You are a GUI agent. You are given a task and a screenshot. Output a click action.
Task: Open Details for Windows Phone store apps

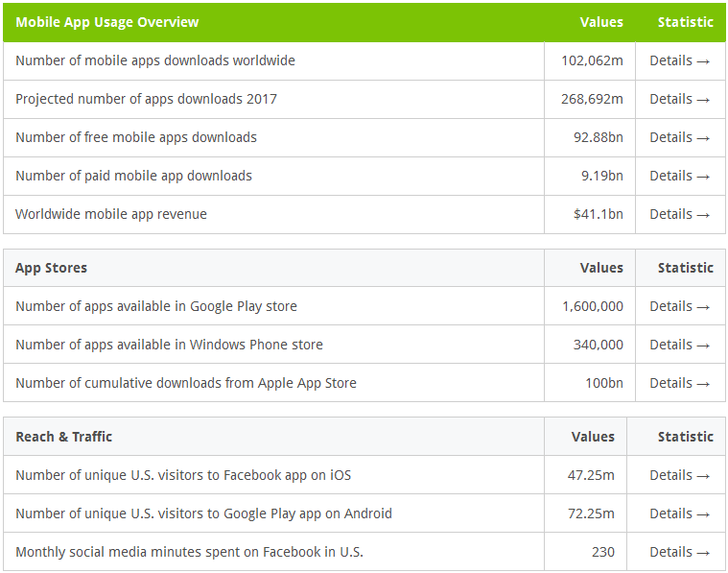pos(679,345)
